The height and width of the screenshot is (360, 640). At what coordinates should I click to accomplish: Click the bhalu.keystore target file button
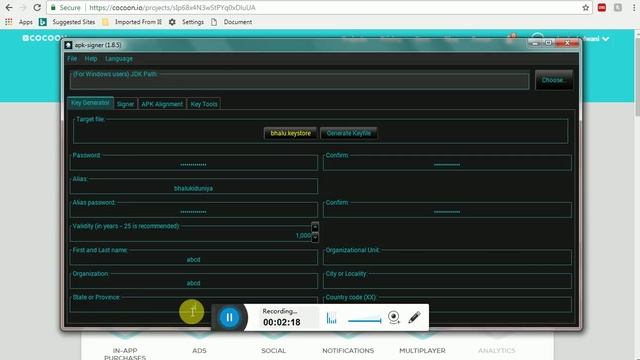pyautogui.click(x=290, y=133)
